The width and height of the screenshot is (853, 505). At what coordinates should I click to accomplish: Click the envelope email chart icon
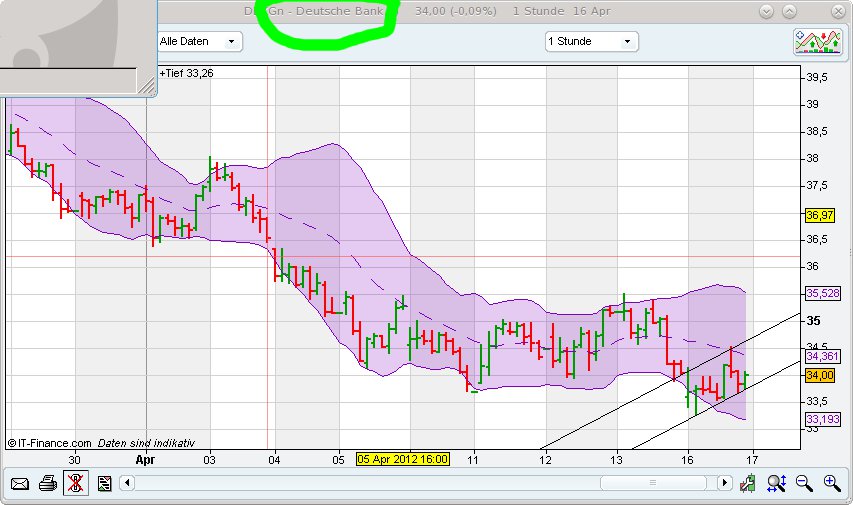point(20,483)
